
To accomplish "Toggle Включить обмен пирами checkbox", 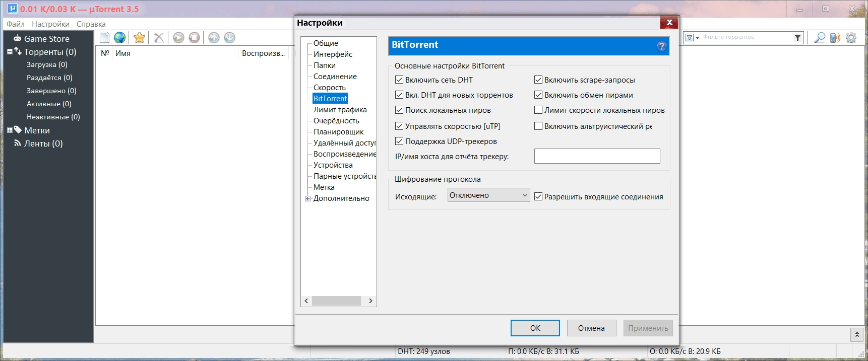I will coord(538,95).
